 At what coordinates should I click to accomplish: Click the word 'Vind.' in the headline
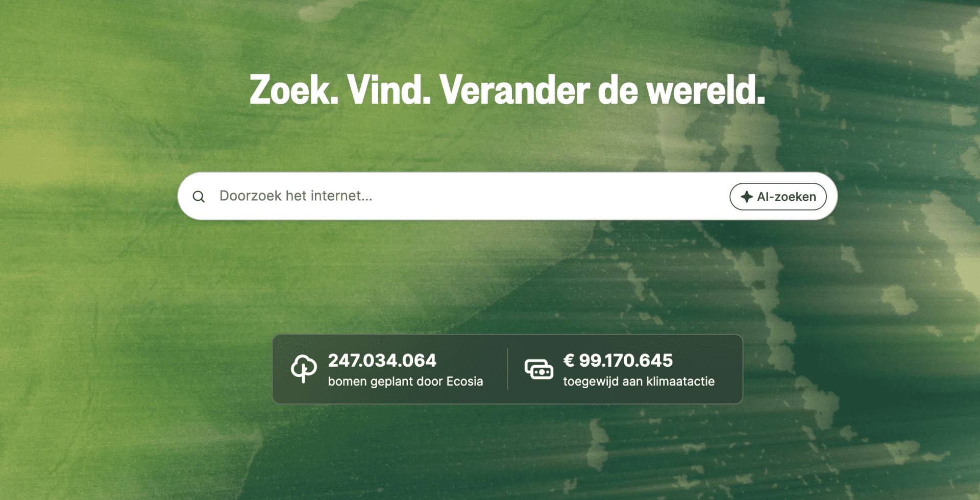point(389,90)
